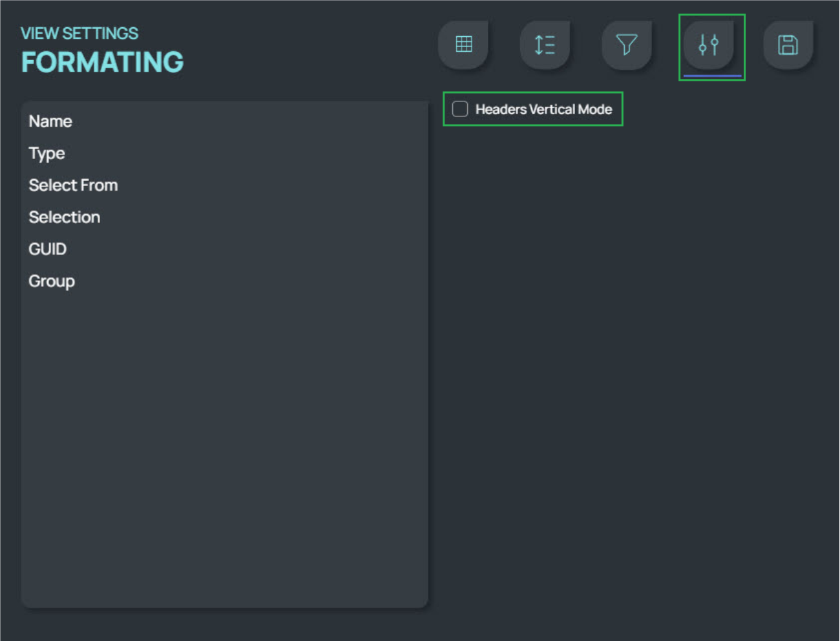Click the VIEW SETTINGS heading text
840x641 pixels.
pyautogui.click(x=79, y=33)
